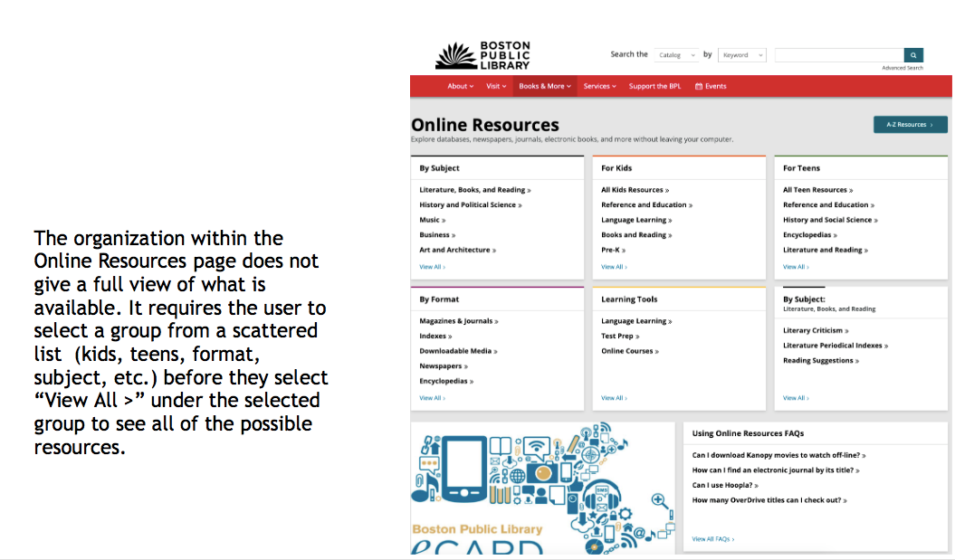
Task: Open All Kids Resources link
Action: (x=635, y=190)
